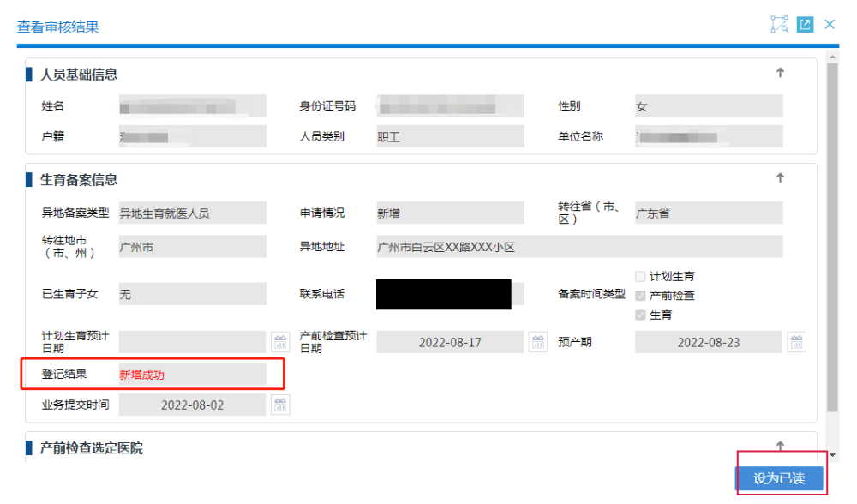Open calendar for 计划生育预计日期
The width and height of the screenshot is (857, 504).
(x=280, y=342)
